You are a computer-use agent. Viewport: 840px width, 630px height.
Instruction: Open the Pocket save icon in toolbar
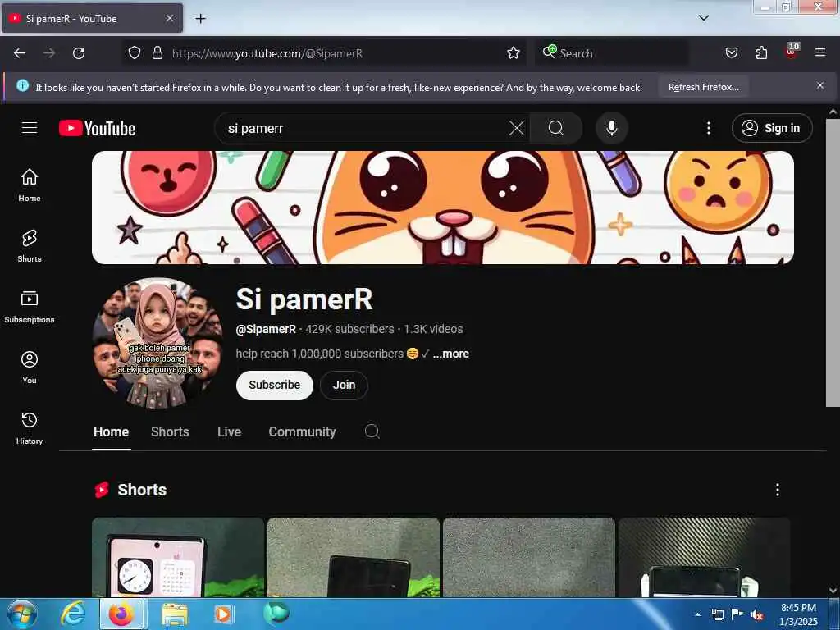[731, 53]
